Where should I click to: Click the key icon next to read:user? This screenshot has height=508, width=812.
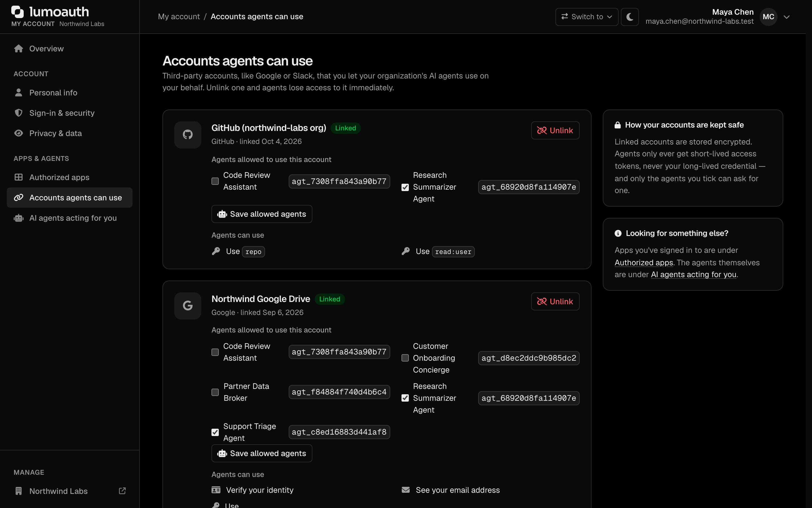point(405,251)
